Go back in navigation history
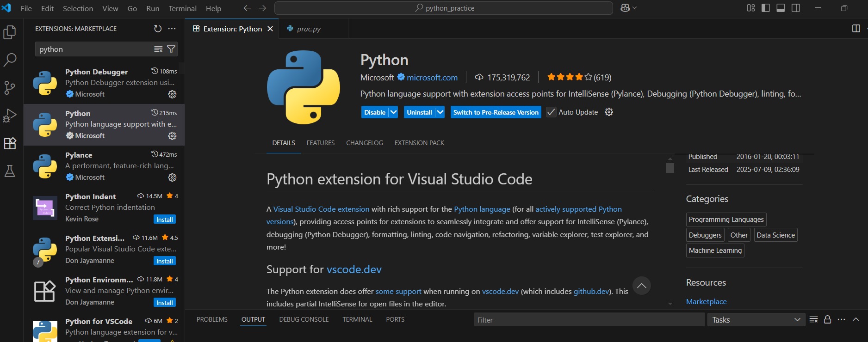This screenshot has height=342, width=868. point(247,8)
